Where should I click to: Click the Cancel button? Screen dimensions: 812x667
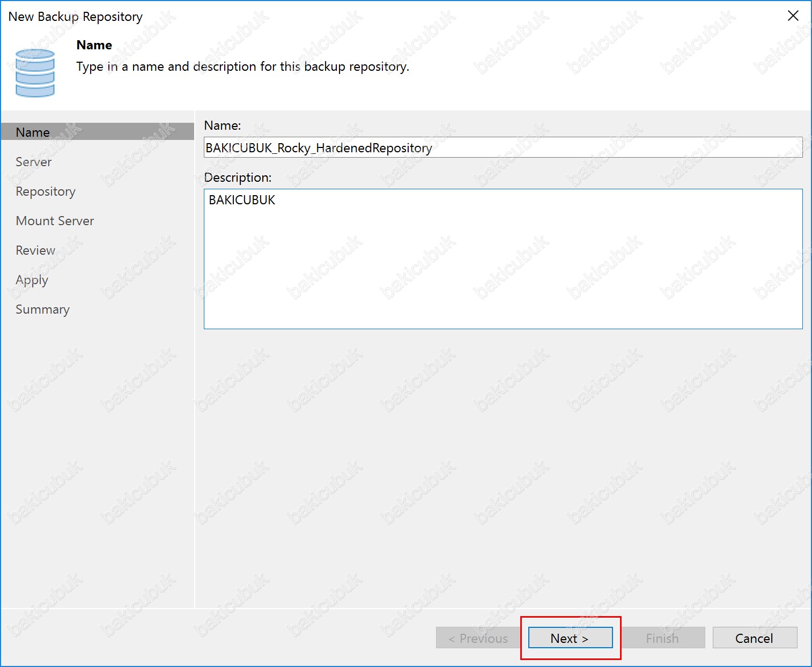[755, 638]
